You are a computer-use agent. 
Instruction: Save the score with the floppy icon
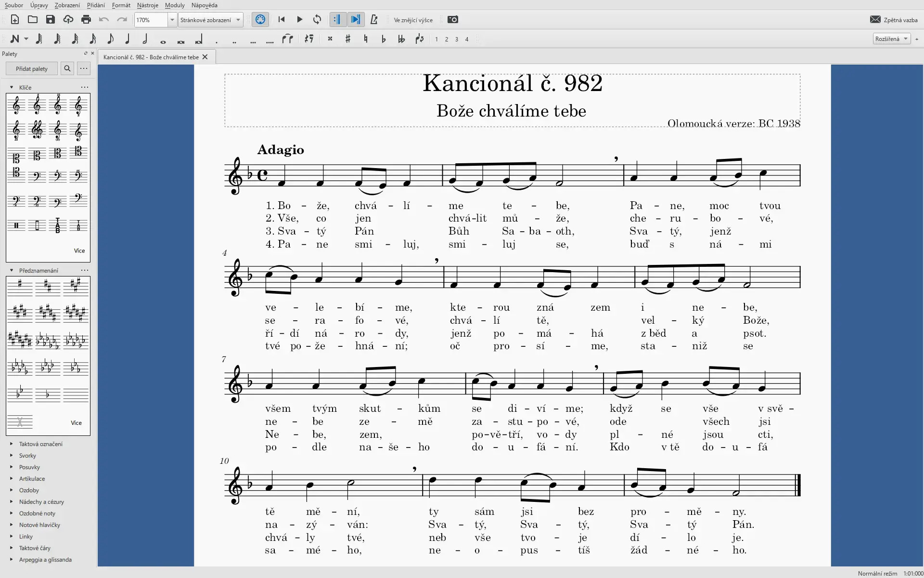point(51,20)
